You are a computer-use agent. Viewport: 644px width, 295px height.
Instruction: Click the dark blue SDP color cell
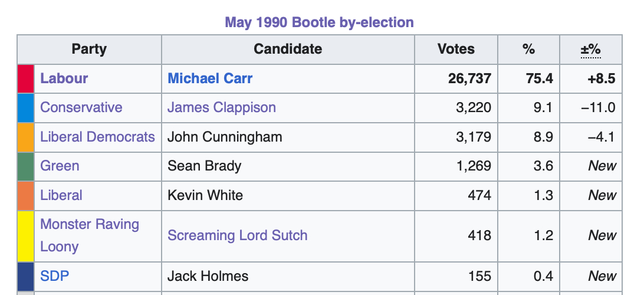pos(26,276)
